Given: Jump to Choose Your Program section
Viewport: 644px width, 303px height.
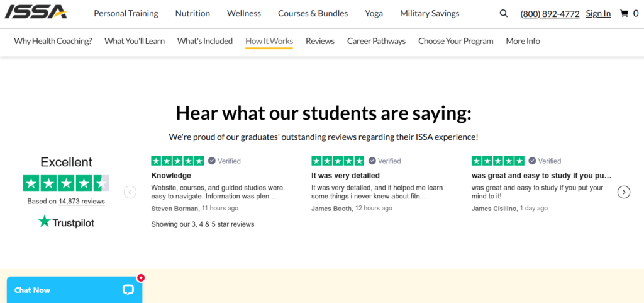Looking at the screenshot, I should (x=456, y=41).
